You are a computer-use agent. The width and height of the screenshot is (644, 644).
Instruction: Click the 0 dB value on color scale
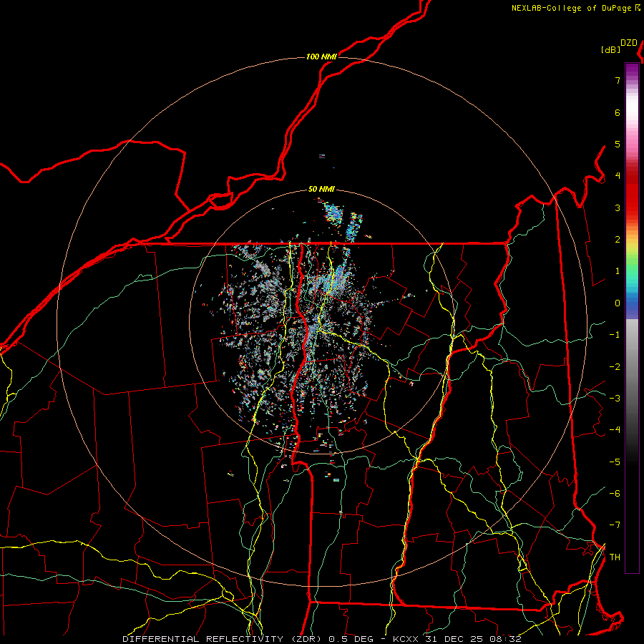pos(618,303)
